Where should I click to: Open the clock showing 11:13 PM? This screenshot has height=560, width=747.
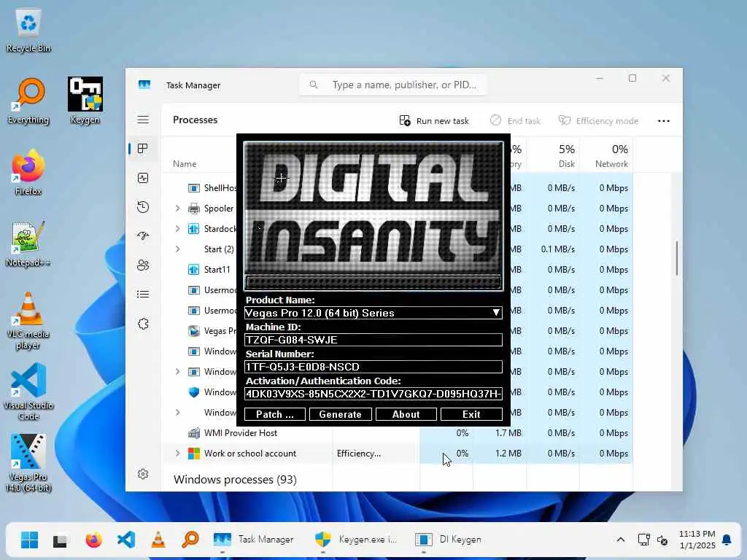[697, 540]
